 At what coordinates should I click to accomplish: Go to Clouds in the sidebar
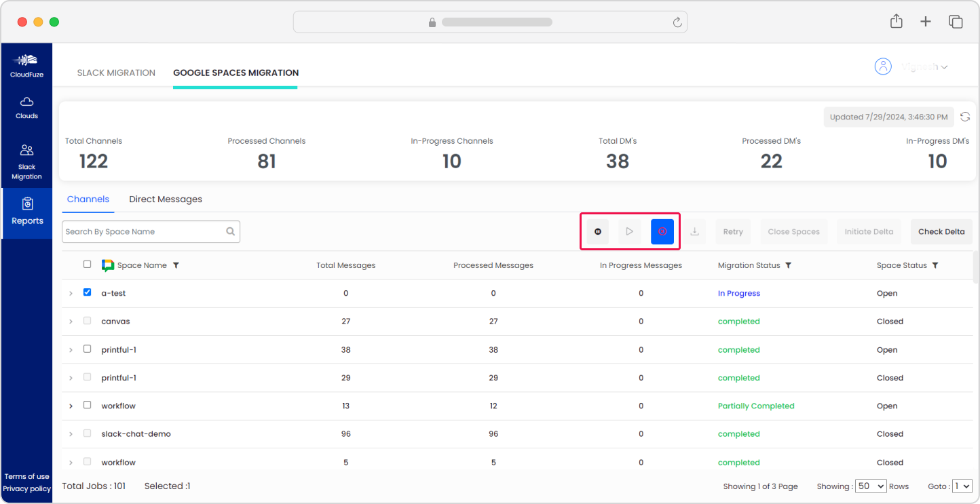(26, 107)
